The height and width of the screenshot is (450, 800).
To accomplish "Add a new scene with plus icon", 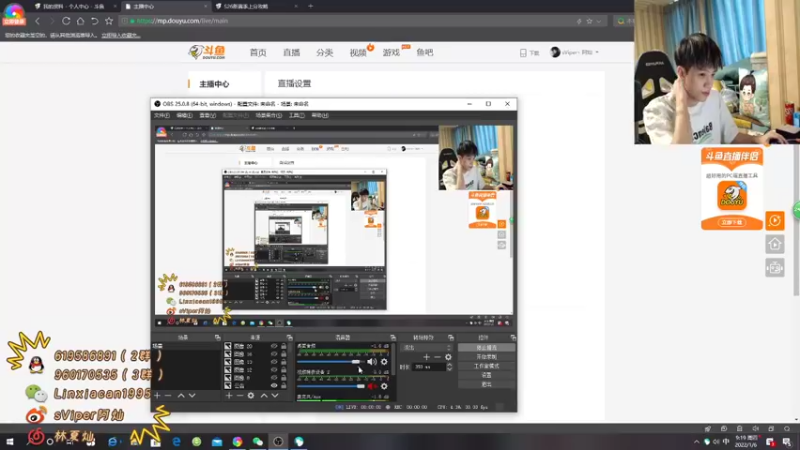I will pyautogui.click(x=157, y=395).
